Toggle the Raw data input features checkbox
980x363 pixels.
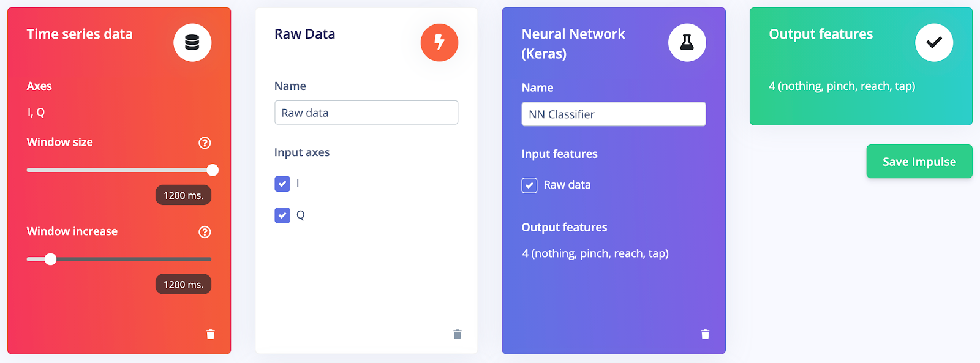point(529,185)
